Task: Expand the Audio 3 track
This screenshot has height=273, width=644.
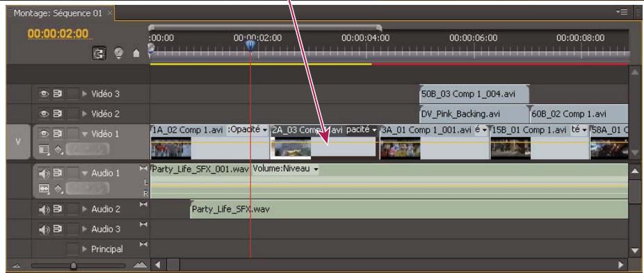Action: click(x=85, y=229)
